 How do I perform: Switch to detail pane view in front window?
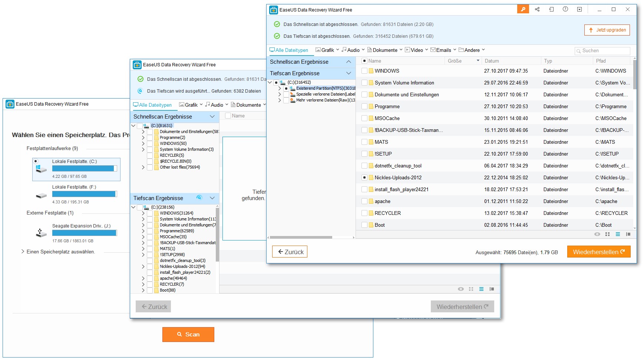tap(628, 234)
